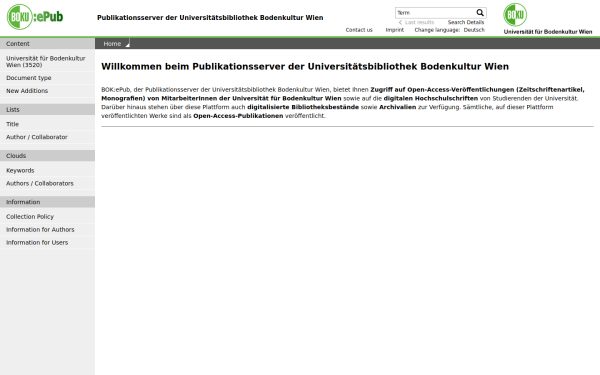Click the Last results back arrow

[400, 22]
